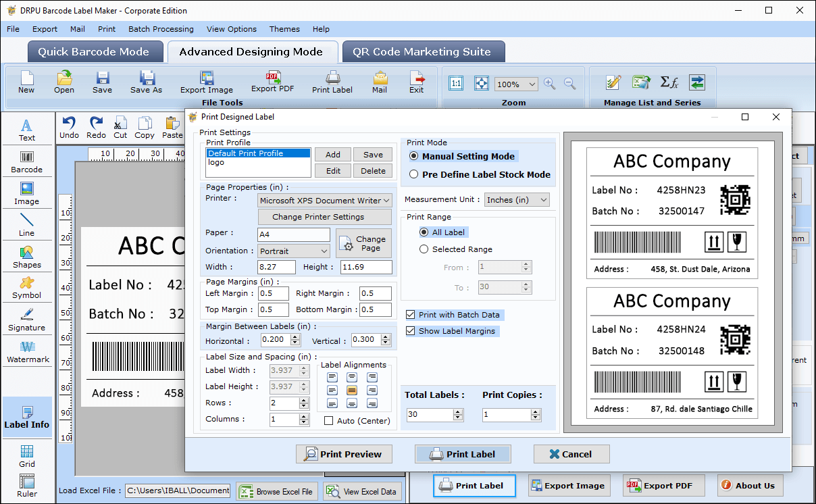The height and width of the screenshot is (504, 816).
Task: Enable Auto (Center) alignment checkbox
Action: point(329,421)
